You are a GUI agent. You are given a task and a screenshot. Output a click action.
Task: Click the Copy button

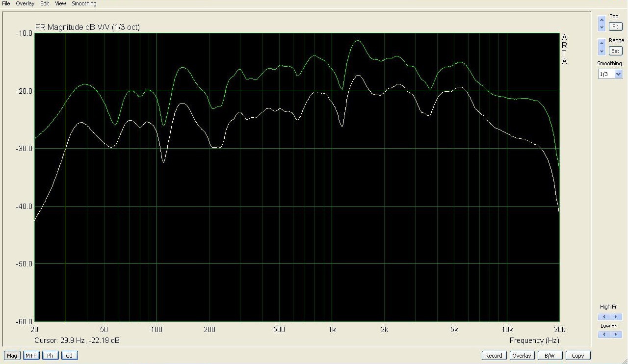pos(578,356)
